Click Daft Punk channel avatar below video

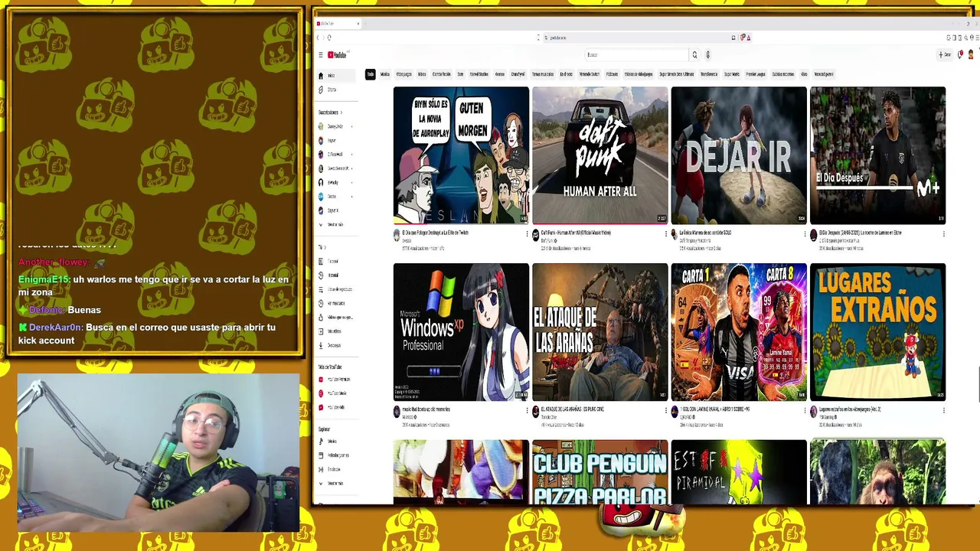point(536,235)
